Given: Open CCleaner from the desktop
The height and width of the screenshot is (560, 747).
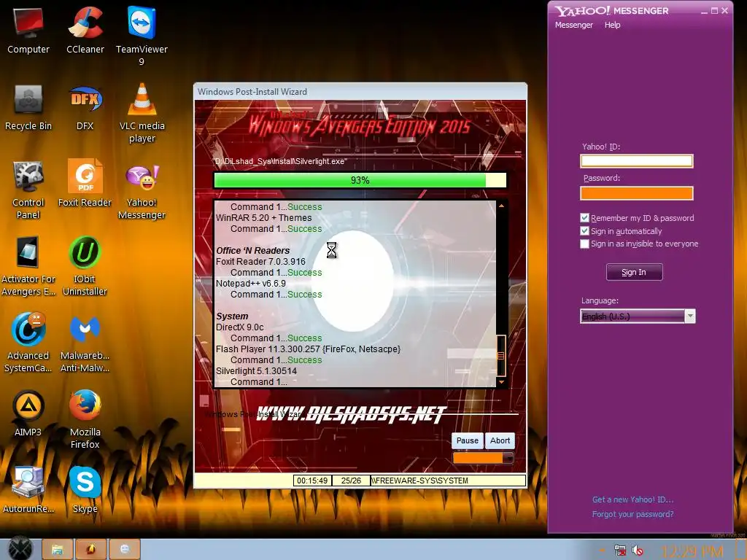Looking at the screenshot, I should (x=85, y=30).
